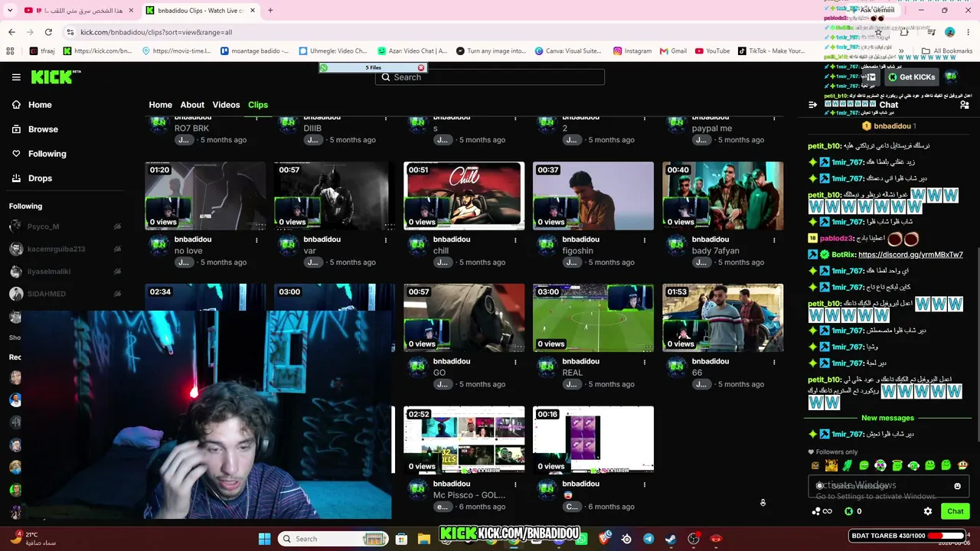Screen dimensions: 980x551
Task: Jump to New messages in chat
Action: (x=887, y=418)
